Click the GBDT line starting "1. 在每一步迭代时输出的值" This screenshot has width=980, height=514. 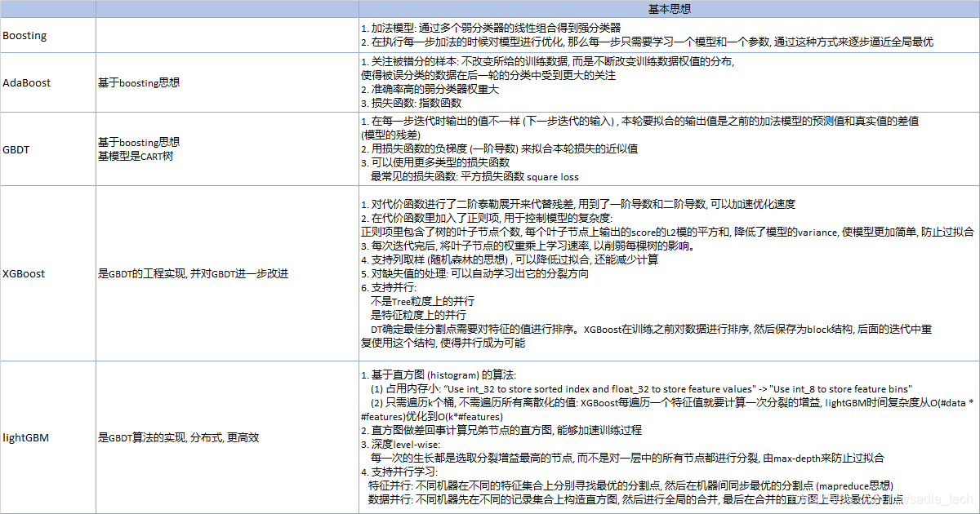coord(640,121)
